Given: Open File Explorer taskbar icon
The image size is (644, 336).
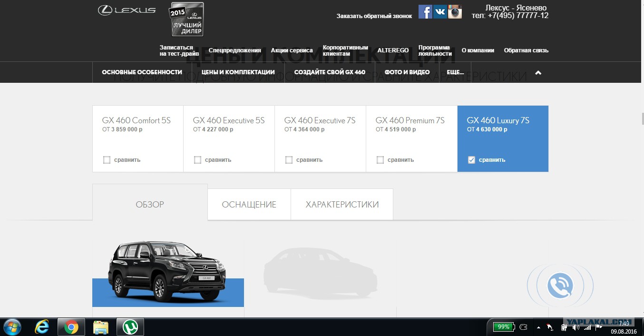Looking at the screenshot, I should [x=101, y=327].
